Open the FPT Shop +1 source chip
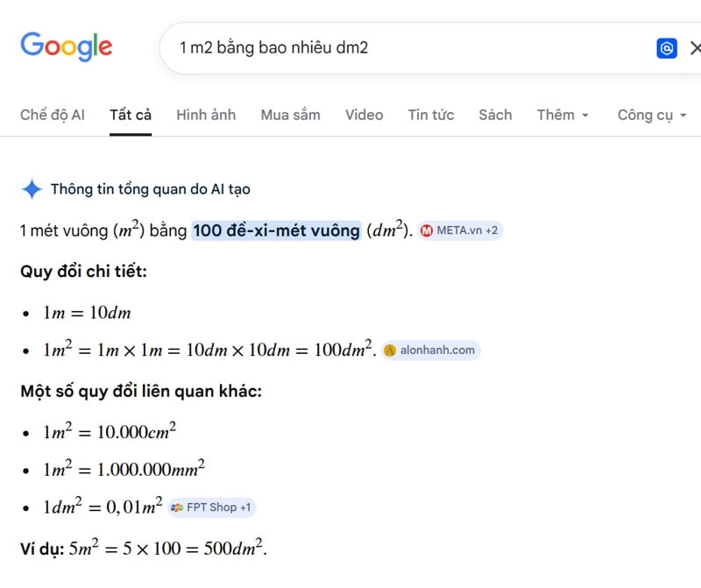The height and width of the screenshot is (588, 701). (x=219, y=507)
